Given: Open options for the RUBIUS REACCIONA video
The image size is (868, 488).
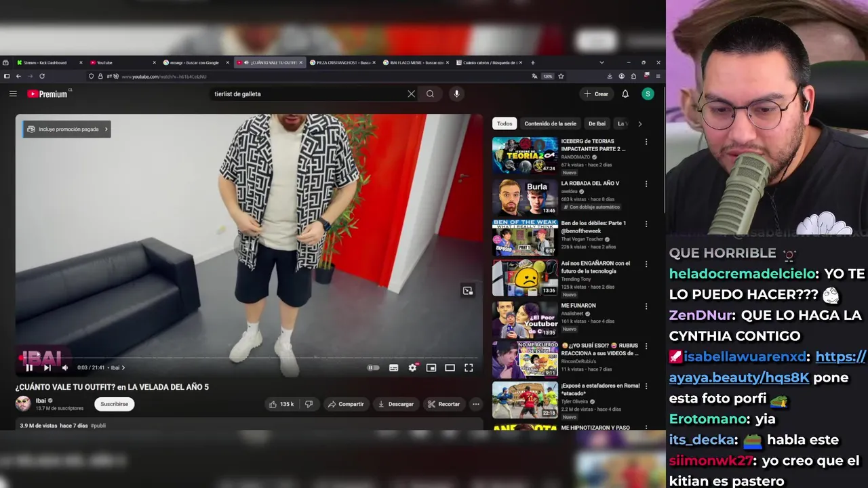Looking at the screenshot, I should (646, 346).
